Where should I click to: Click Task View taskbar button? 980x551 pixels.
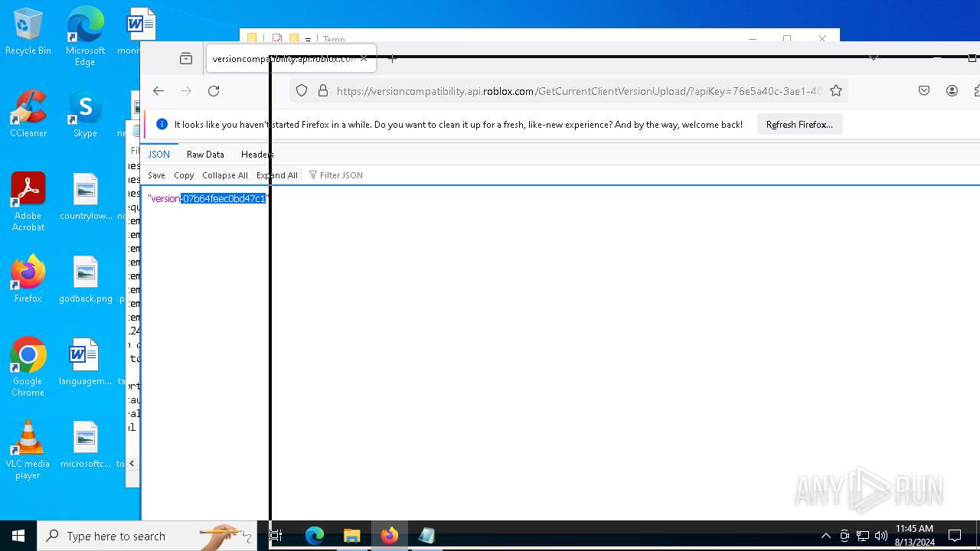[x=276, y=536]
